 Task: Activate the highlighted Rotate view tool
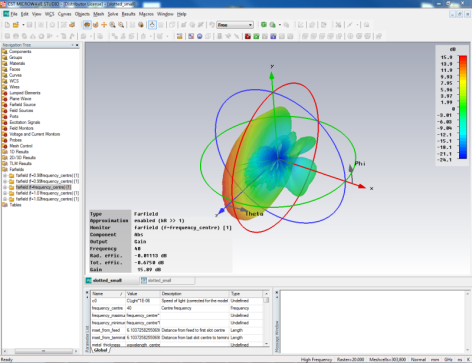(x=87, y=25)
